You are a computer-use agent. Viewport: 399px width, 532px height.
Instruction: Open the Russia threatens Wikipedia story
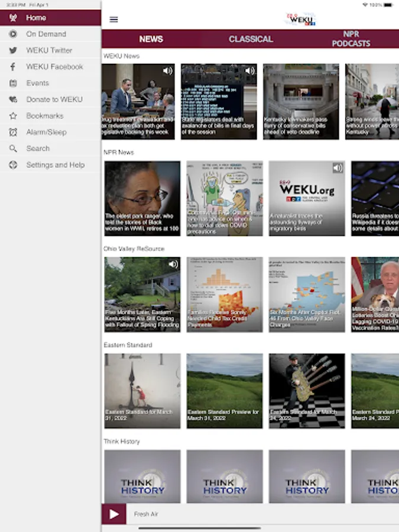(x=375, y=198)
